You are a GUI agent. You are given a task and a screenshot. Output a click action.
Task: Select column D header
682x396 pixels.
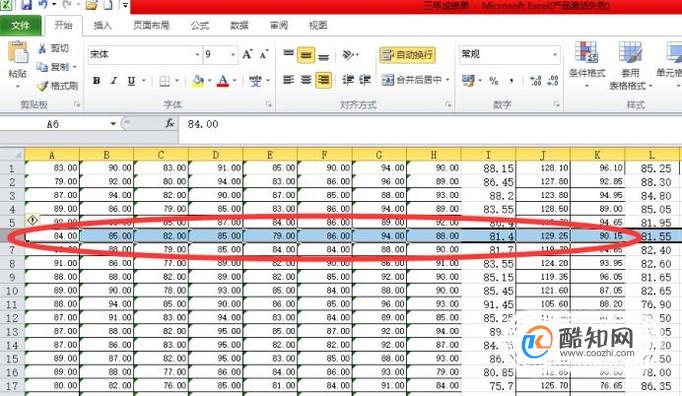(216, 155)
